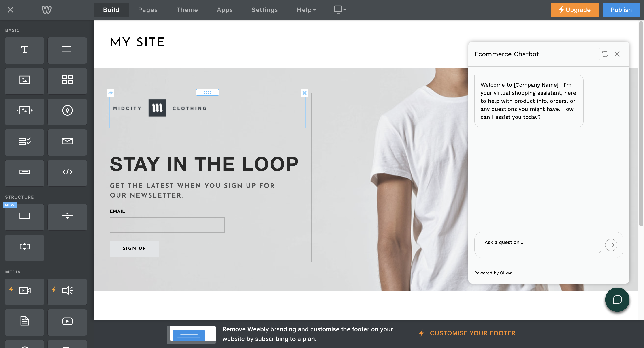Select the Text paragraph element
The height and width of the screenshot is (348, 644).
pos(67,50)
